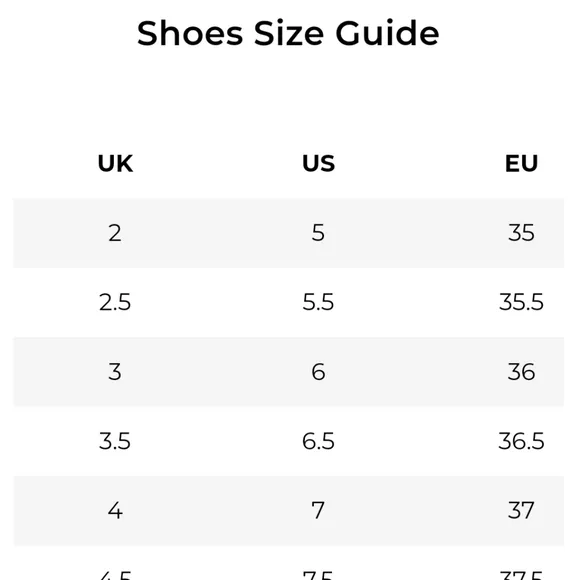Click UK size 4 cell
This screenshot has height=580, width=580.
click(115, 510)
